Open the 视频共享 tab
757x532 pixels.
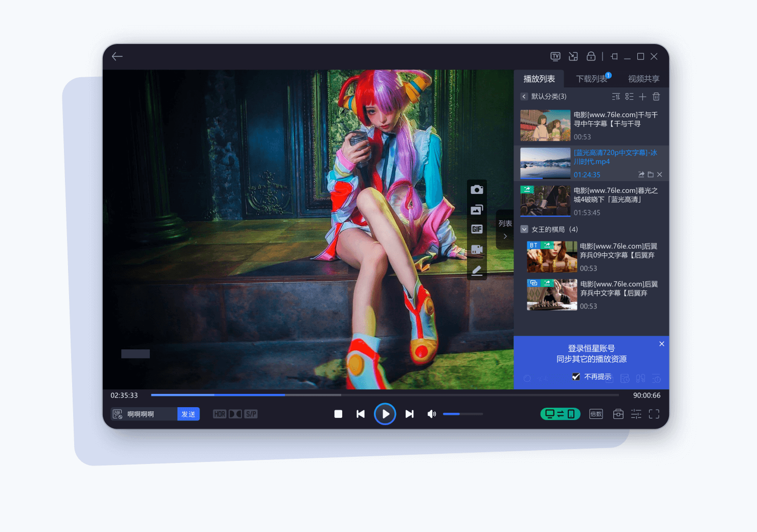643,79
